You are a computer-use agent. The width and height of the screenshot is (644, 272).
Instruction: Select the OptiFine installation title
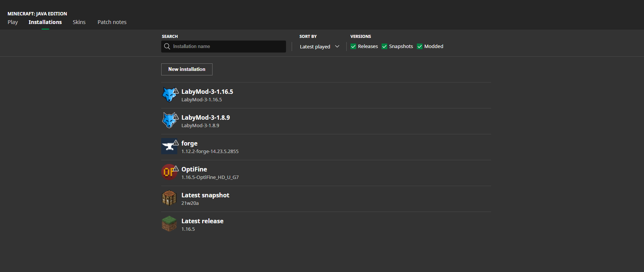[x=194, y=169]
